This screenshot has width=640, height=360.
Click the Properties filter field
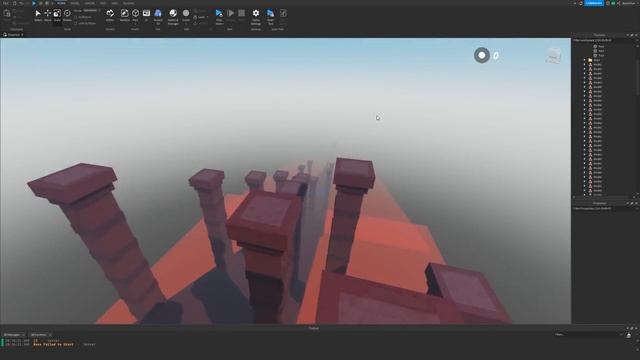603,209
